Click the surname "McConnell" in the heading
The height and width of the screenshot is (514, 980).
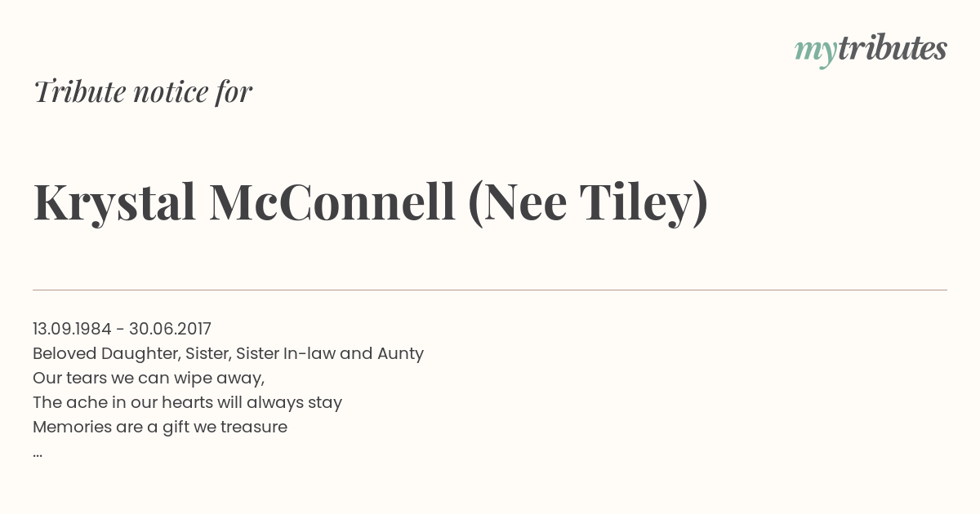[x=332, y=202]
